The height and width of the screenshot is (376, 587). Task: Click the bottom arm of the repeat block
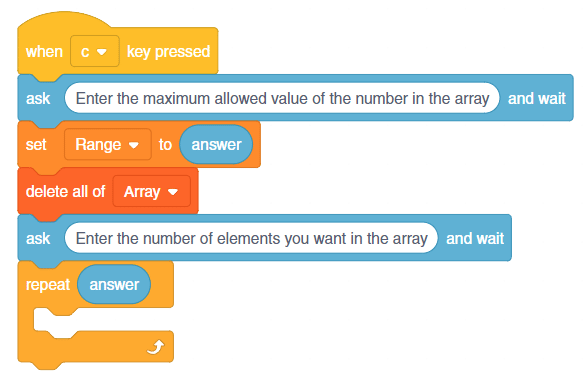click(96, 348)
